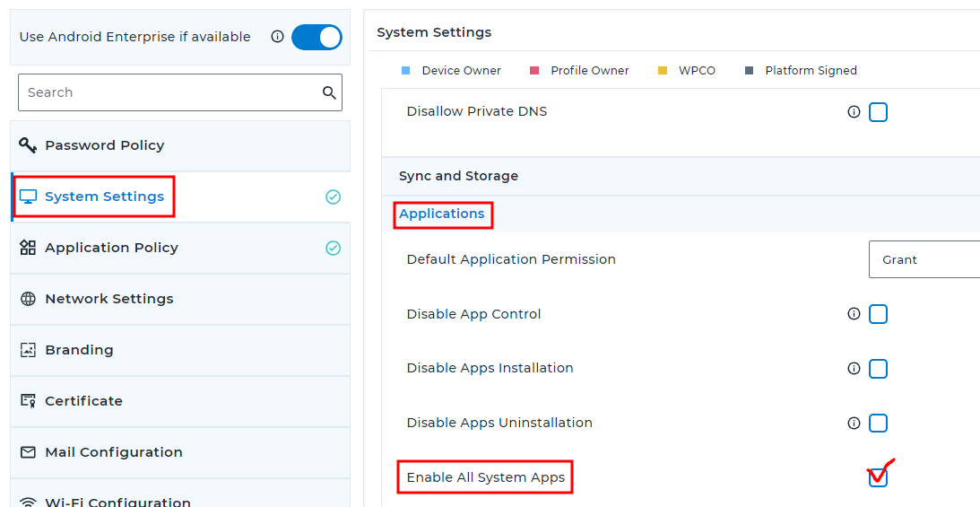Click the Application Policy grid icon
The image size is (980, 507).
tap(28, 248)
